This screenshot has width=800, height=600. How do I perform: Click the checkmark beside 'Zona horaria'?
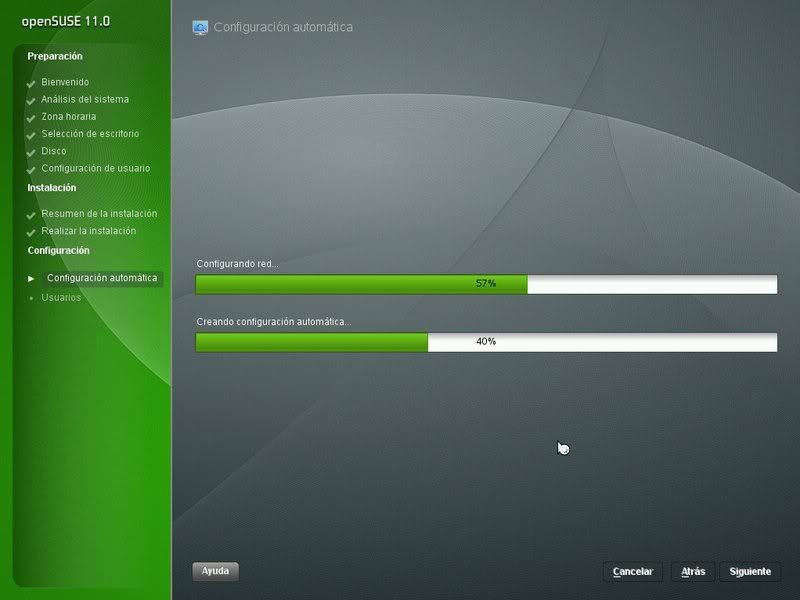point(31,118)
